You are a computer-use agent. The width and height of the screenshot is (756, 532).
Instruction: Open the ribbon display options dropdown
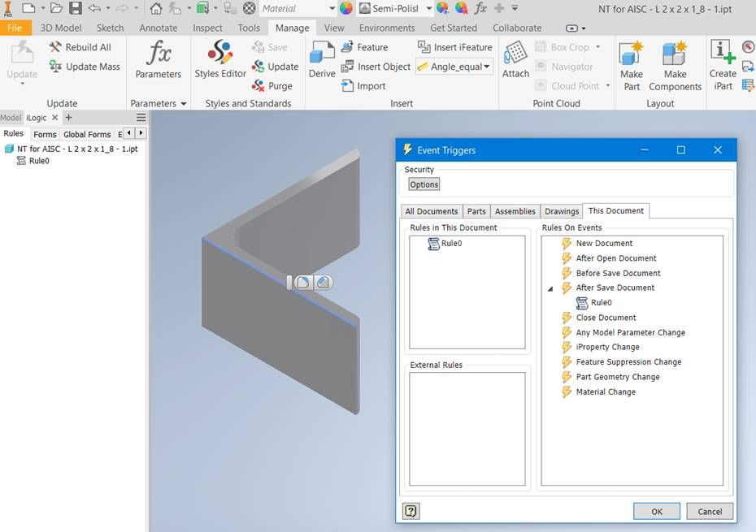576,28
